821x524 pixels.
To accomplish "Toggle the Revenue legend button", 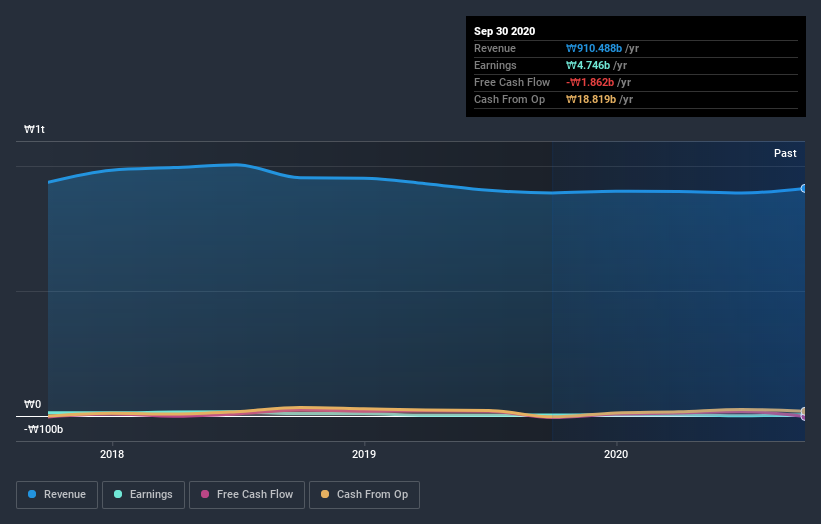I will coord(57,495).
